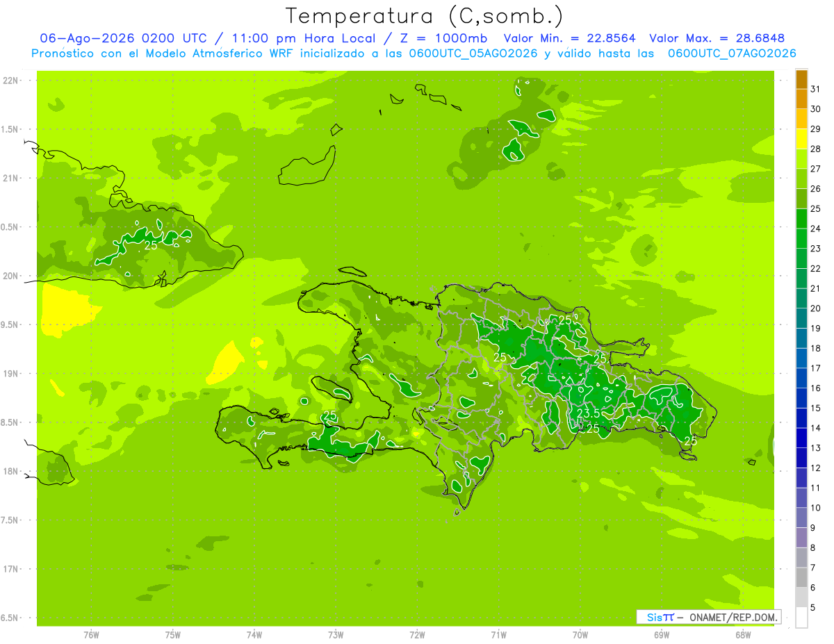834x644 pixels.
Task: Click the legend swatch between 30 and 31
Action: pyautogui.click(x=801, y=99)
